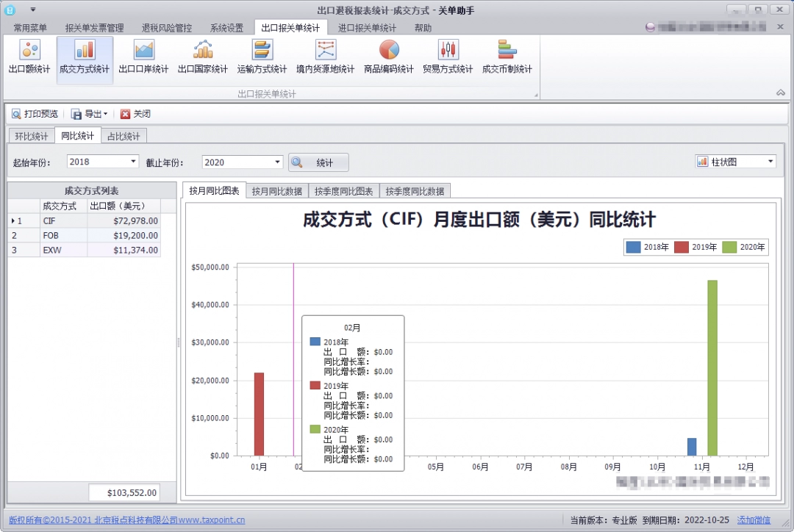This screenshot has width=794, height=532.
Task: Open the 导出 export menu
Action: coord(89,114)
